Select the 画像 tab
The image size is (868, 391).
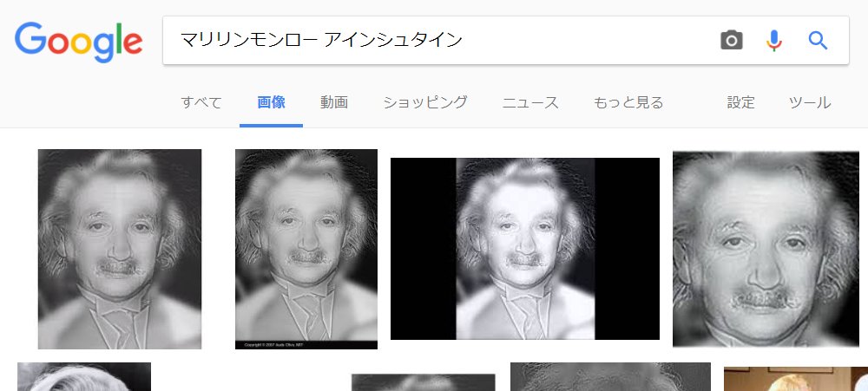271,102
